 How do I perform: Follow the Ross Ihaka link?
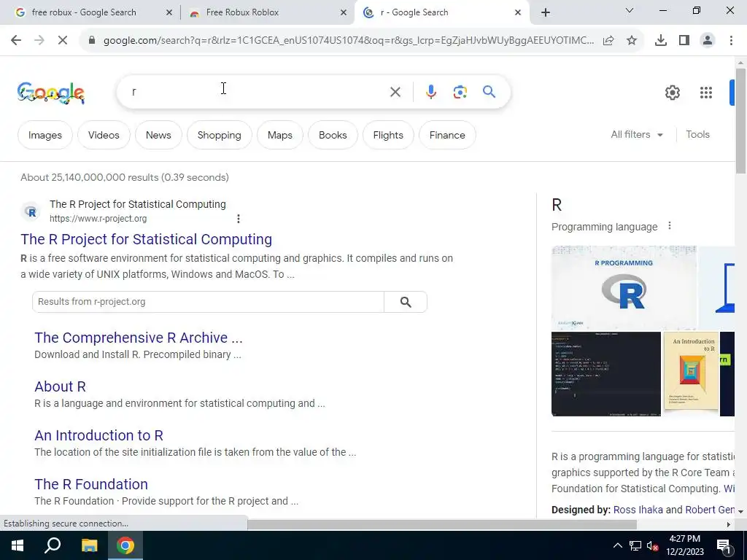[638, 510]
